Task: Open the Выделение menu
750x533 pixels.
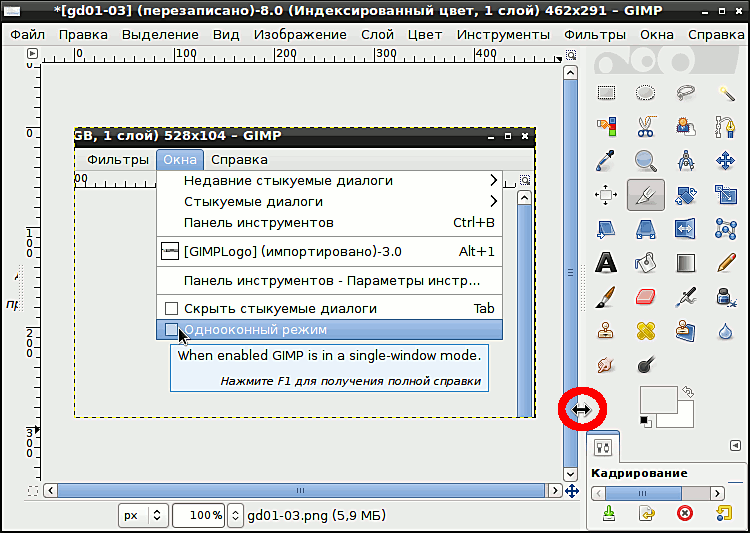Action: tap(160, 34)
